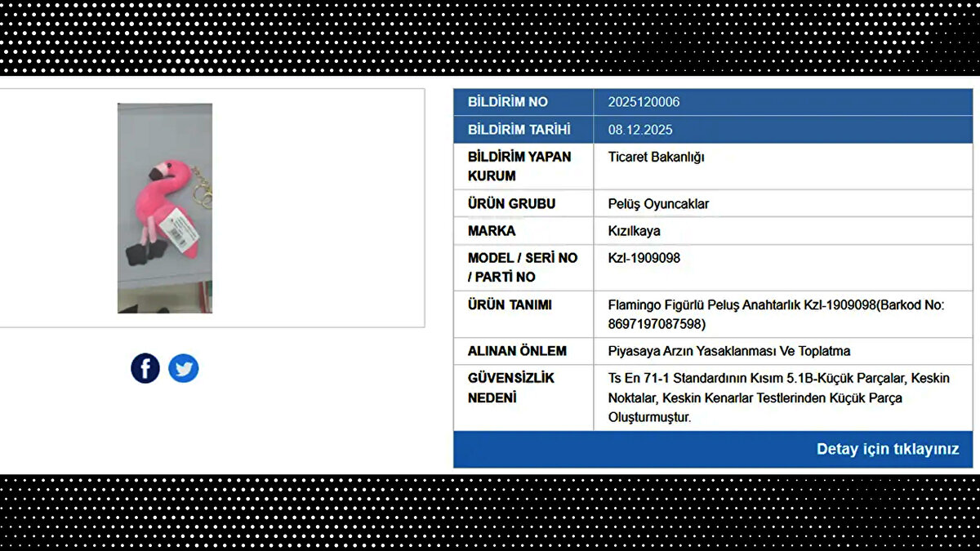980x551 pixels.
Task: Click the ÜRÜN GRUBU row label
Action: pyautogui.click(x=511, y=203)
